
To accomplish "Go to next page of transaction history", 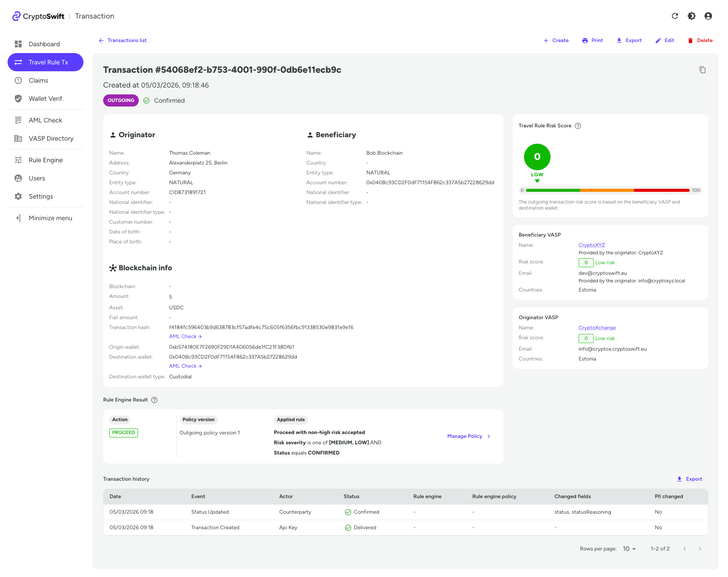I will (x=700, y=549).
